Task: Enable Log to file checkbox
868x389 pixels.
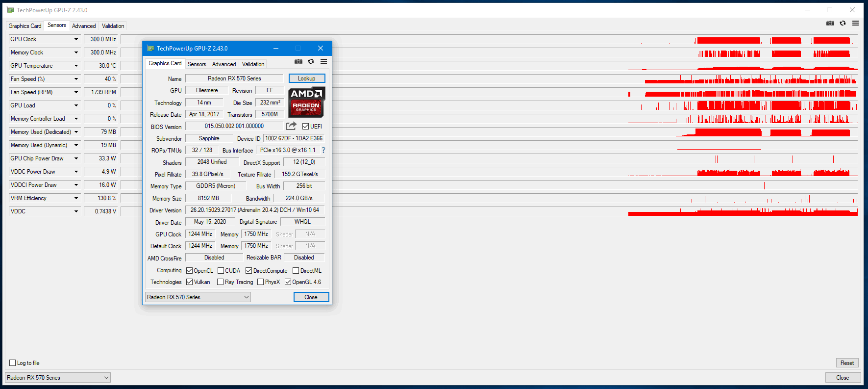Action: [13, 363]
